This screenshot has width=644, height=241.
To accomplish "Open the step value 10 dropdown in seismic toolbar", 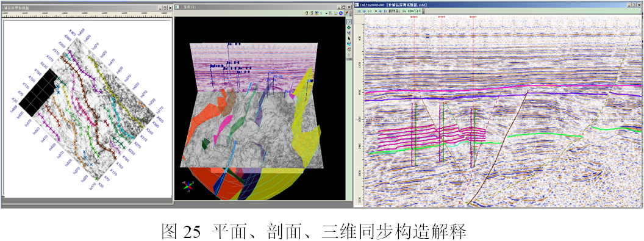I will (376, 11).
